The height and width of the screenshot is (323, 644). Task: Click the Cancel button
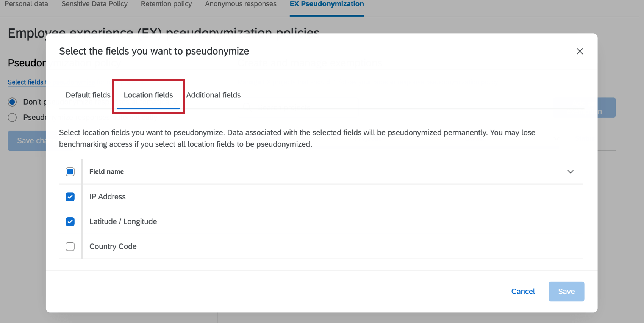coord(523,291)
